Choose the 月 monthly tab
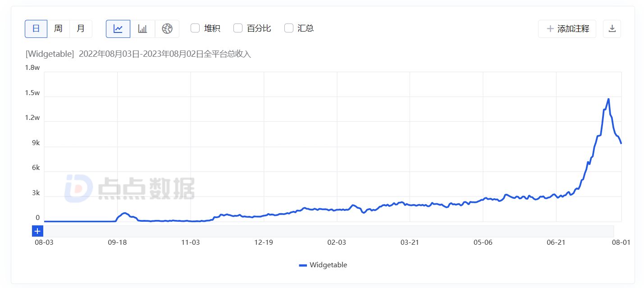This screenshot has width=644, height=288. pyautogui.click(x=81, y=29)
